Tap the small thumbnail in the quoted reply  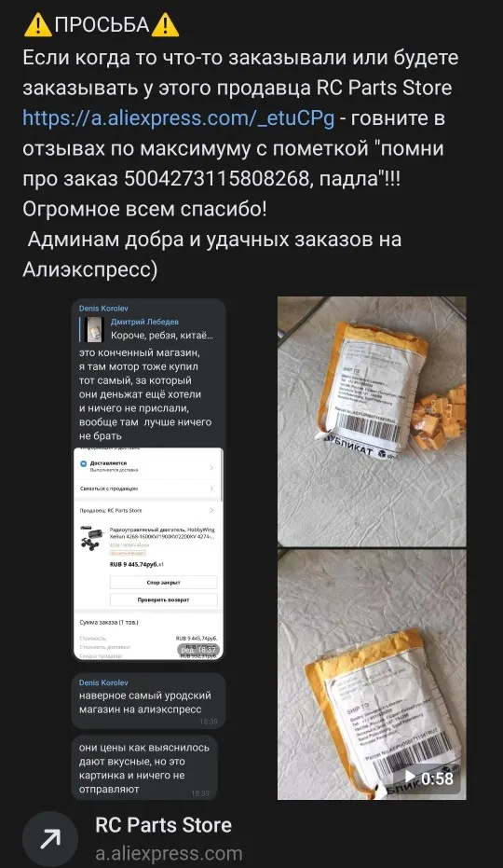tap(95, 329)
